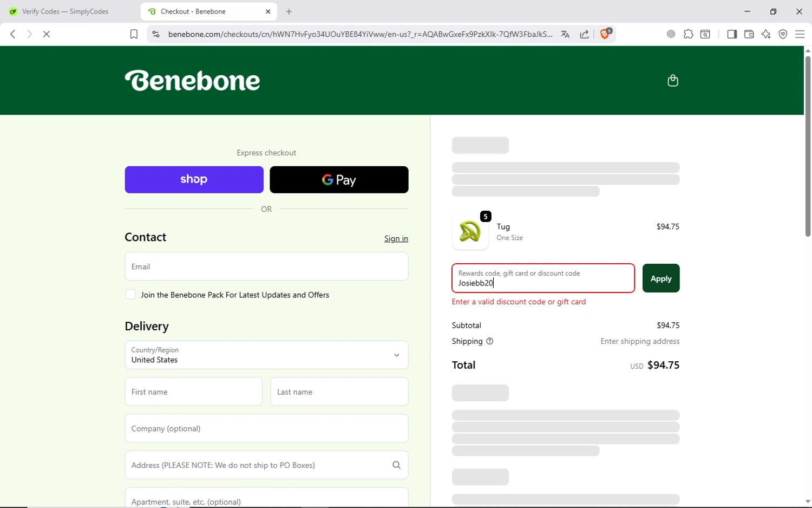Enable Join the Benebone Pack checkbox
Screen dimensions: 812x508
[x=130, y=295]
